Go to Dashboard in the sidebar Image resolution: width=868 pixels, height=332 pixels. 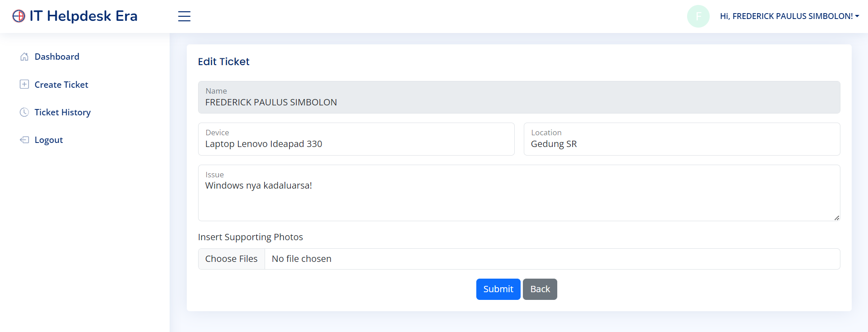[x=57, y=57]
